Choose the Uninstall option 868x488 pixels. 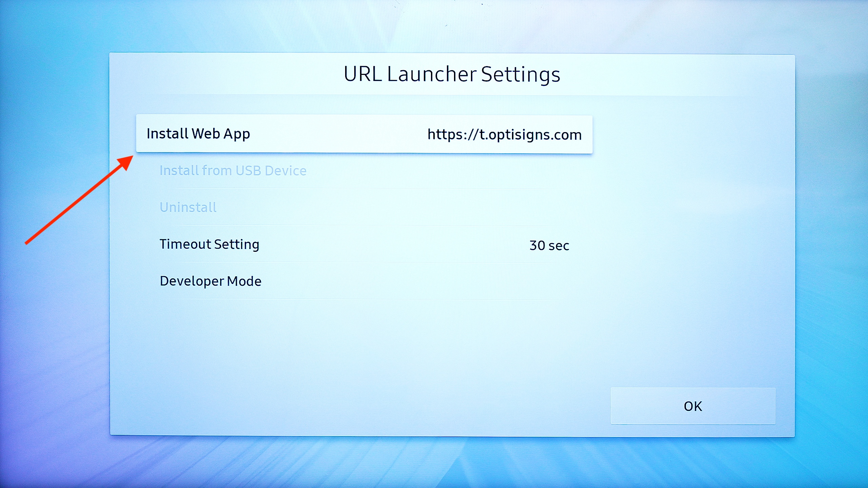coord(364,207)
